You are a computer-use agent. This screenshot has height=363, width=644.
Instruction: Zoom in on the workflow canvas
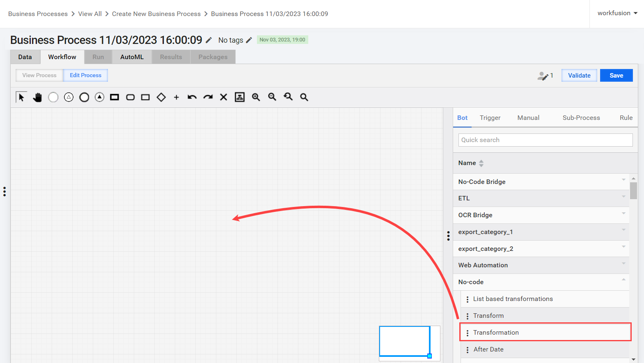click(256, 97)
